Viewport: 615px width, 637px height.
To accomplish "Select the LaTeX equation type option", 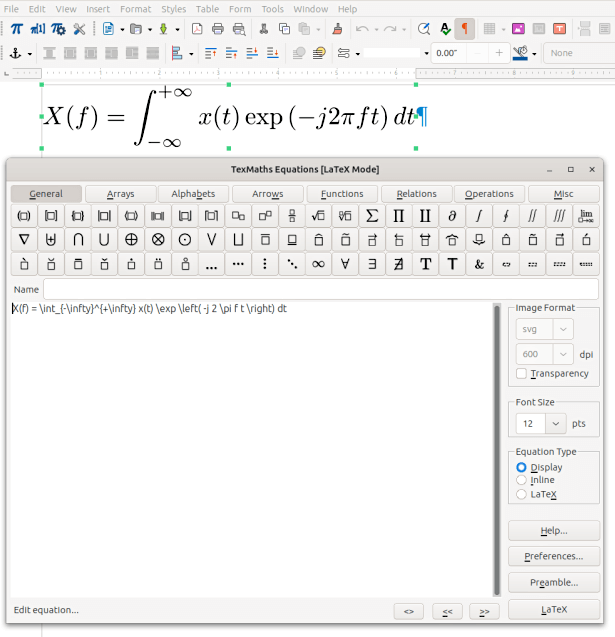I will (x=521, y=494).
